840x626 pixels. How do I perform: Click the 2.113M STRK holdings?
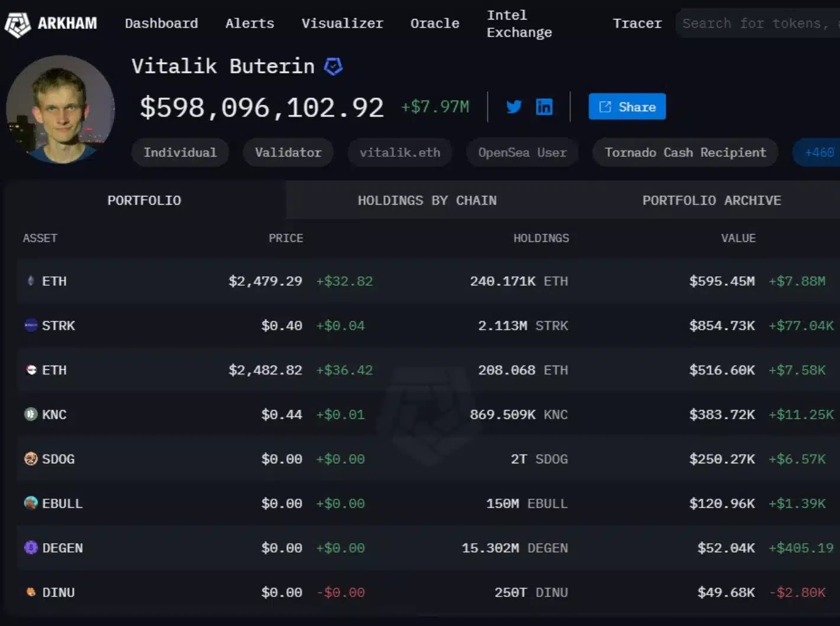[523, 325]
